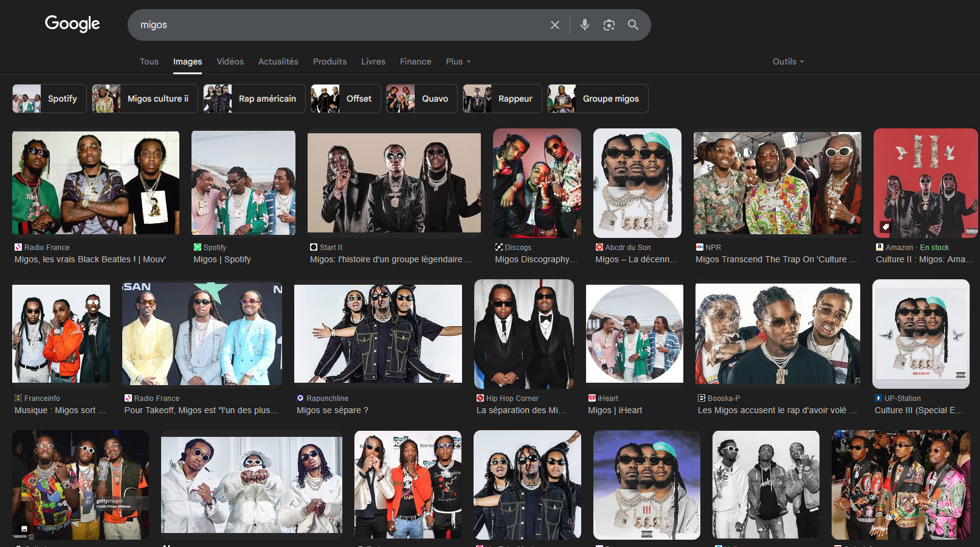
Task: Open 'Migos, les vrais Black Beatles' link
Action: click(90, 259)
